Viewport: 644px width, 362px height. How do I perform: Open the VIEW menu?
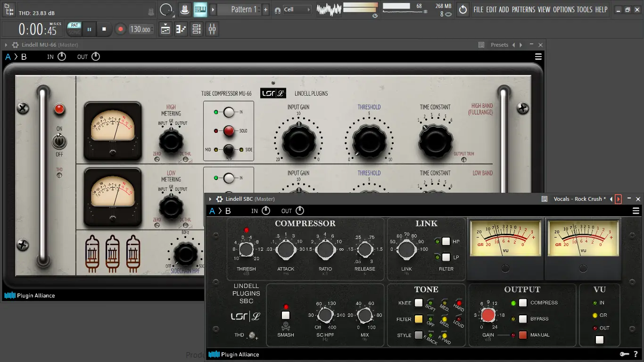pos(544,9)
